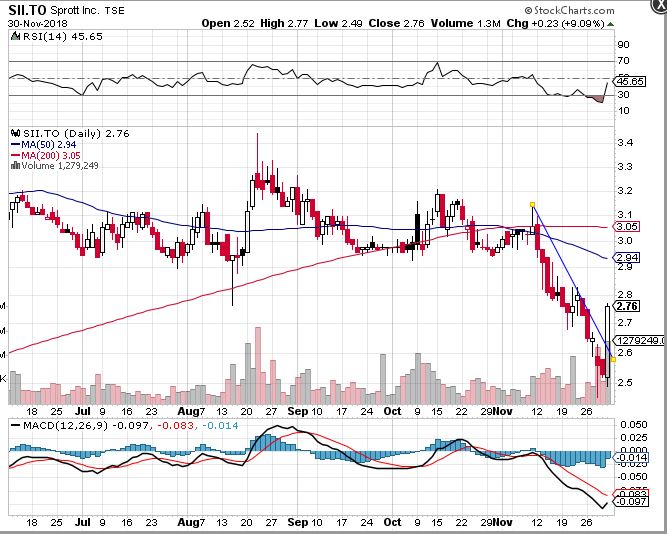Click the boxed -0.097 MACD line tag
This screenshot has height=534, width=667.
tap(631, 502)
